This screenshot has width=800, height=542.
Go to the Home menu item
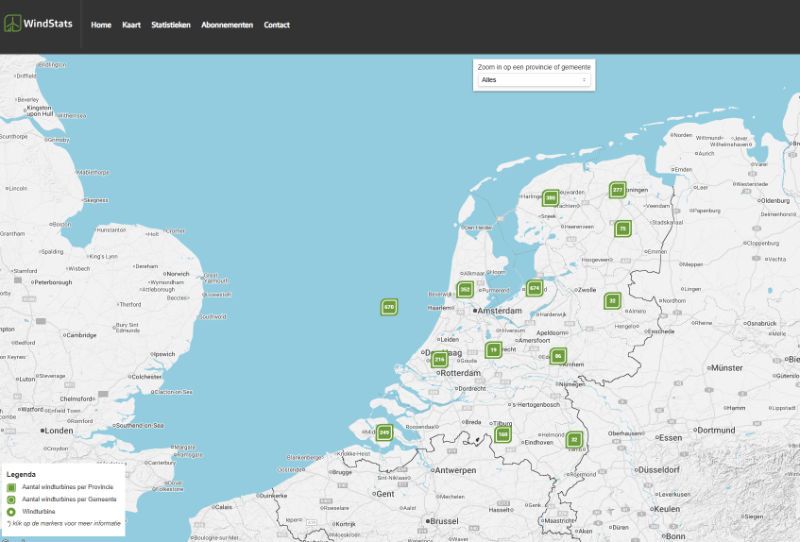pos(101,25)
